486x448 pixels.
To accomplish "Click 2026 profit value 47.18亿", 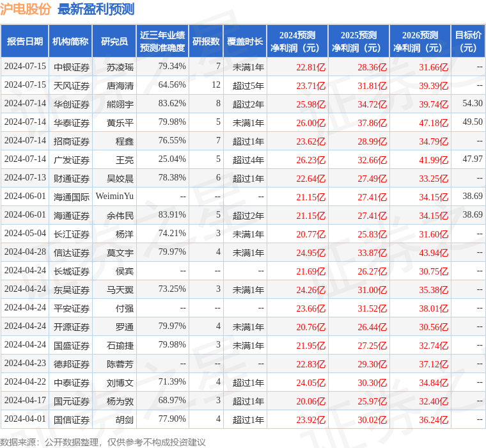I will click(x=434, y=123).
